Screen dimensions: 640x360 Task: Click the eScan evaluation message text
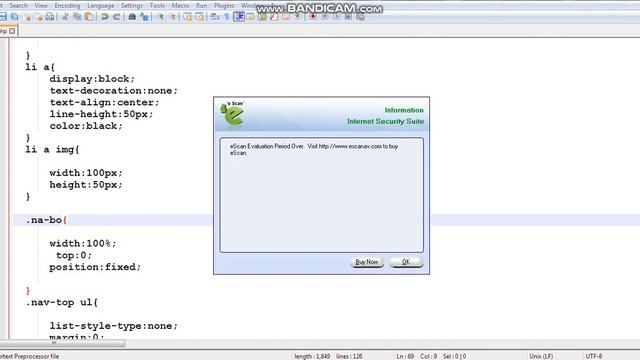coord(314,149)
